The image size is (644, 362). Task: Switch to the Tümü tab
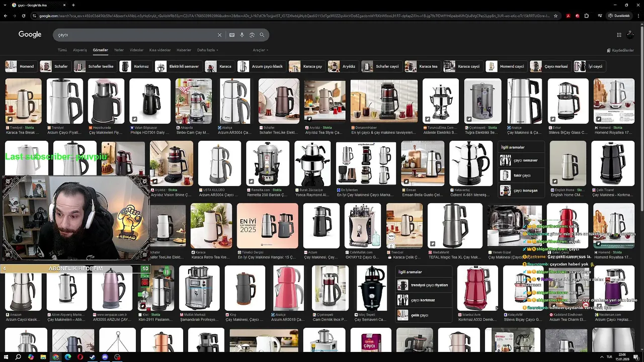coord(62,50)
